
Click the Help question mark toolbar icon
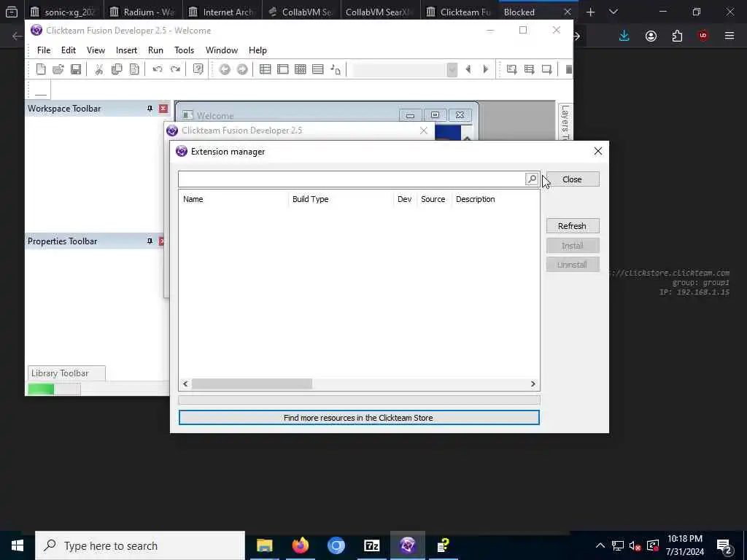198,69
